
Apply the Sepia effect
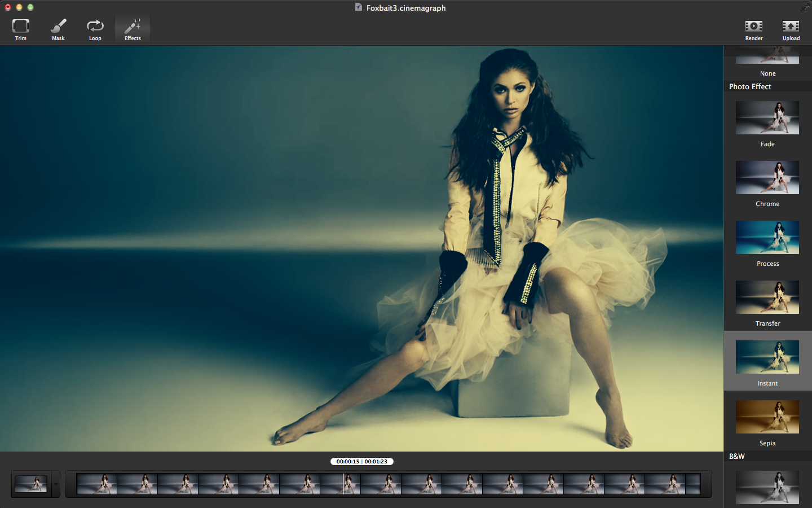point(767,417)
